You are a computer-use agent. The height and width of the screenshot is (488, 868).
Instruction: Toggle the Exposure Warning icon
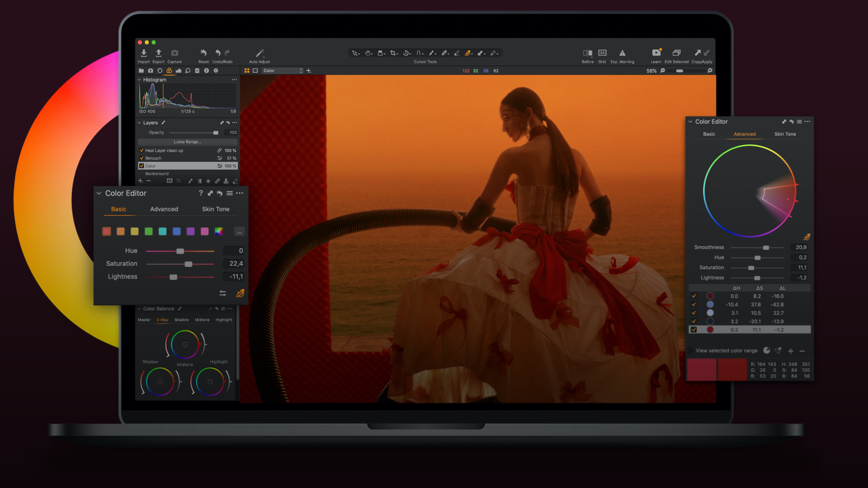click(x=623, y=53)
